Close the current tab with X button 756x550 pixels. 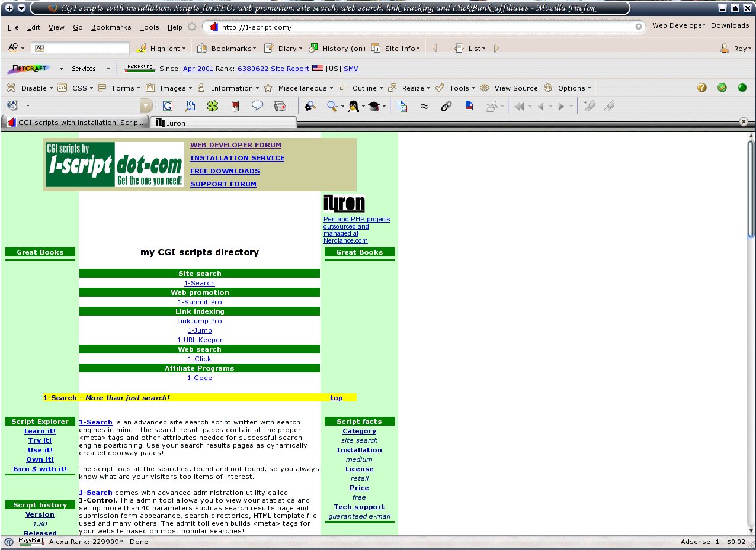pos(744,121)
